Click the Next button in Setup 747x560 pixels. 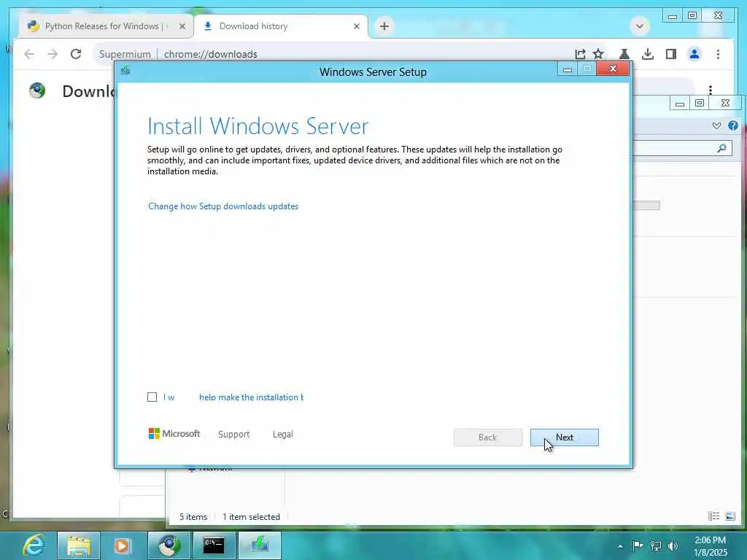(564, 437)
